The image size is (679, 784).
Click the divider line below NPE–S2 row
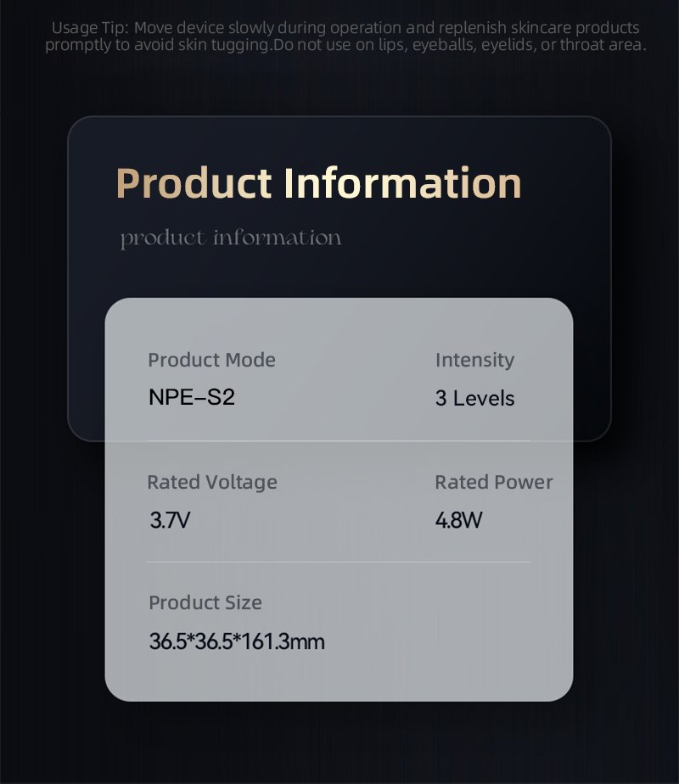pyautogui.click(x=339, y=440)
